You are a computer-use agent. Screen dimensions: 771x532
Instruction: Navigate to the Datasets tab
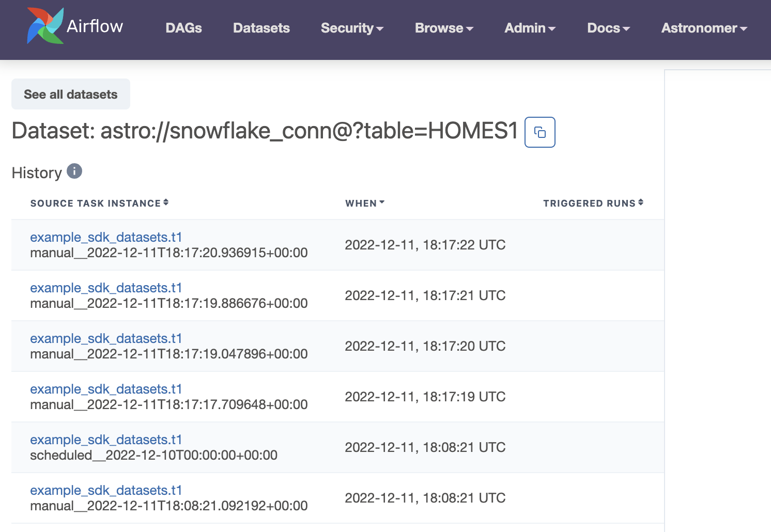(x=261, y=28)
